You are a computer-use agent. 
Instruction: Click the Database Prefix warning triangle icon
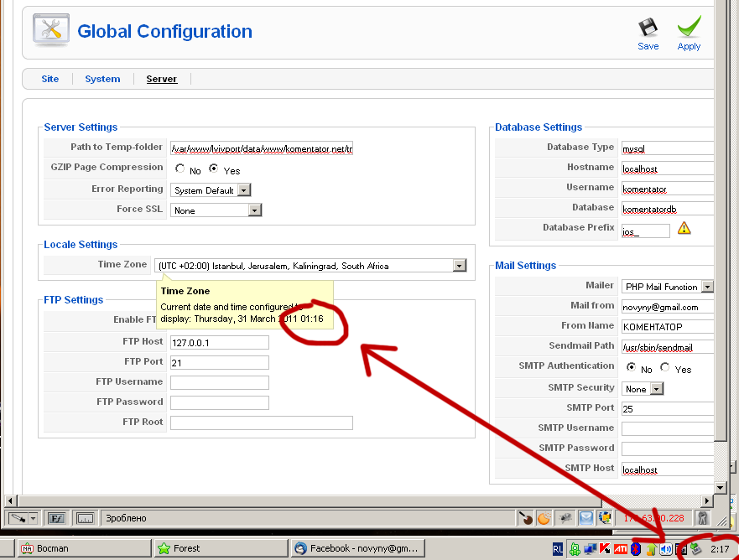click(x=684, y=228)
